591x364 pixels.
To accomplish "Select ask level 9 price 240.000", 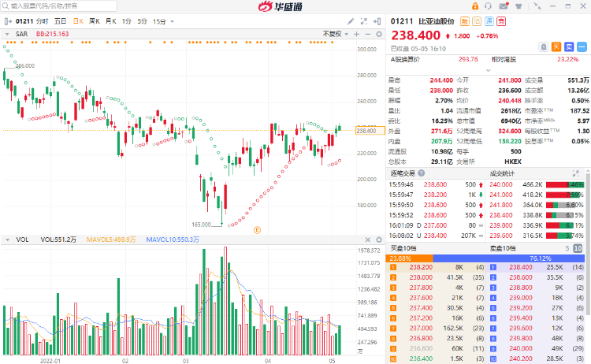I will click(x=521, y=348).
